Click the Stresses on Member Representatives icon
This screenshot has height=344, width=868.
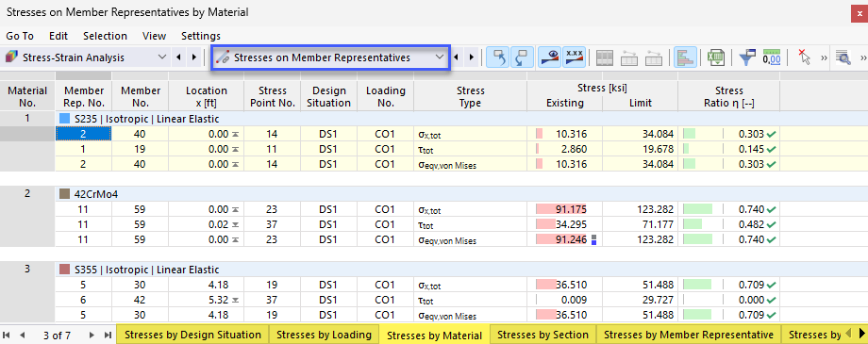pos(223,57)
